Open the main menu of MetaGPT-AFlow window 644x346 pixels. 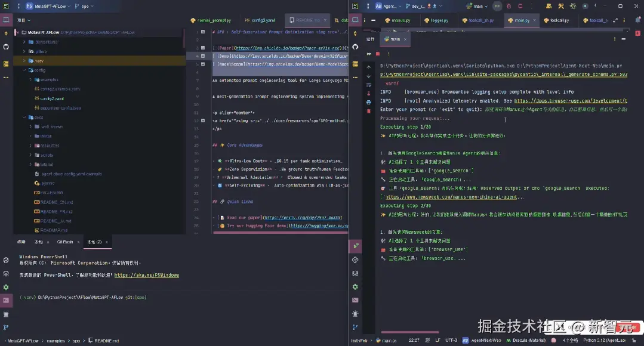[19, 6]
